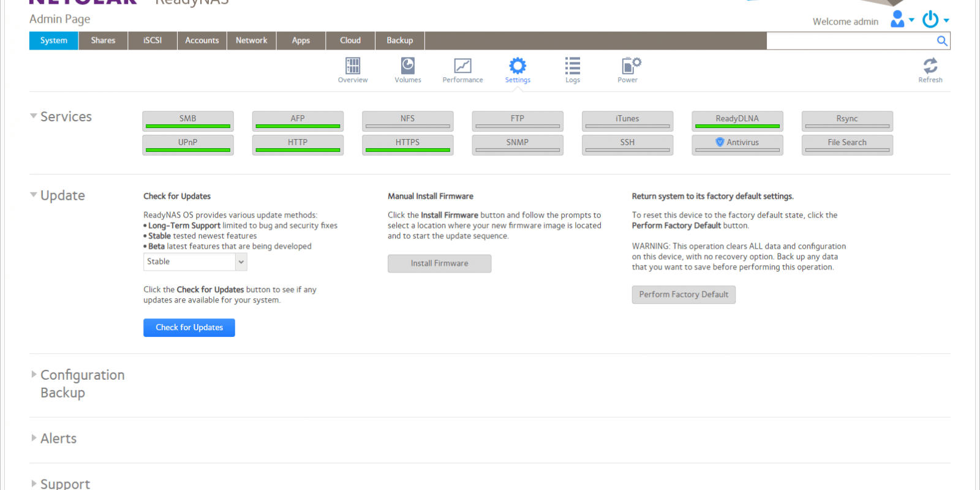Collapse the Update section
The height and width of the screenshot is (490, 980).
pyautogui.click(x=34, y=195)
